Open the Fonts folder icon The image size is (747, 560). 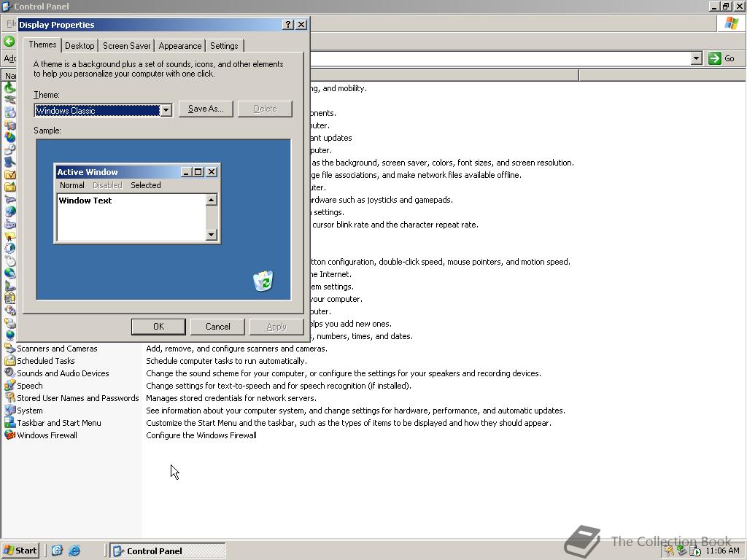click(9, 187)
